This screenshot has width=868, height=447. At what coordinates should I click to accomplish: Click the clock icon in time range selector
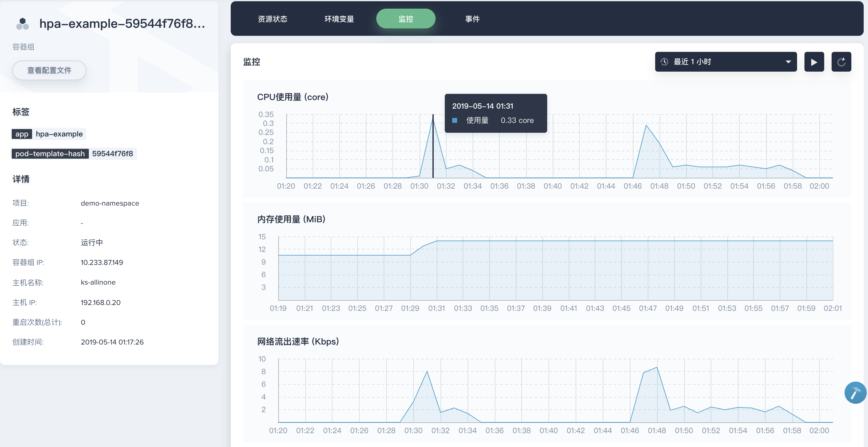pyautogui.click(x=664, y=62)
